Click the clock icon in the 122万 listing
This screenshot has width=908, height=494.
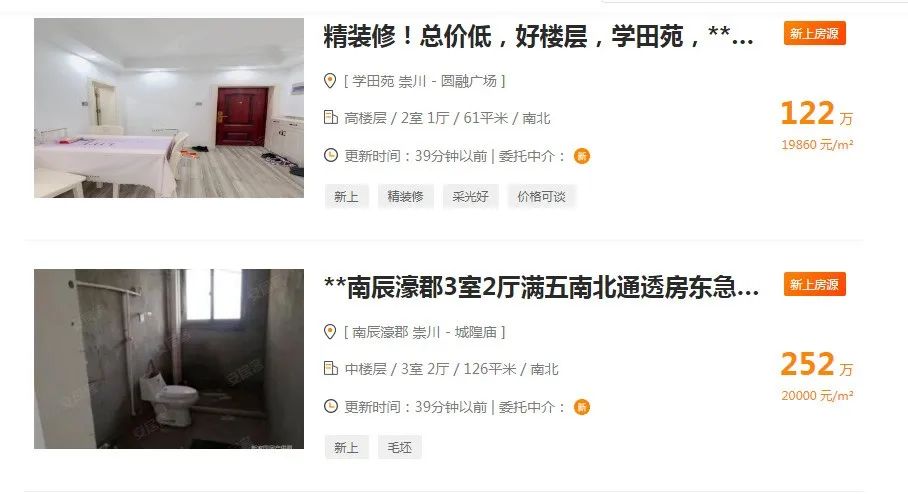point(331,155)
